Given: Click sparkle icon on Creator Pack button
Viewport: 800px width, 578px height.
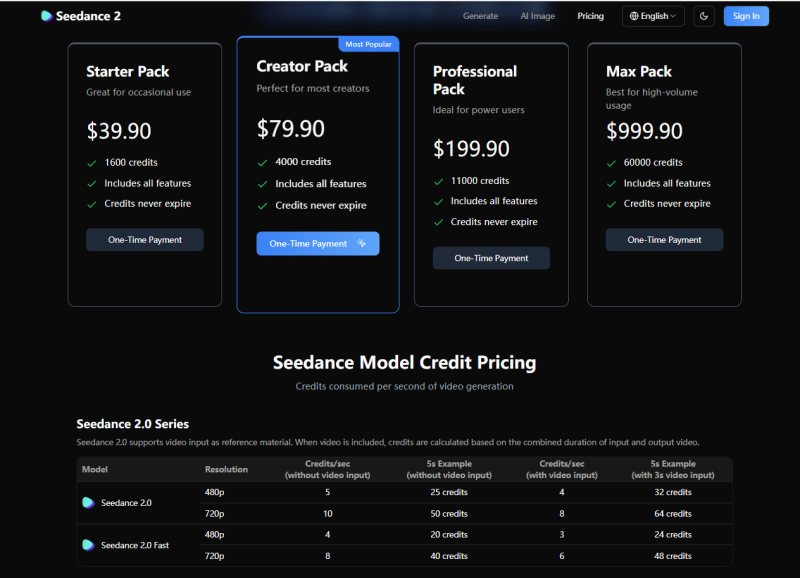Looking at the screenshot, I should click(x=361, y=244).
